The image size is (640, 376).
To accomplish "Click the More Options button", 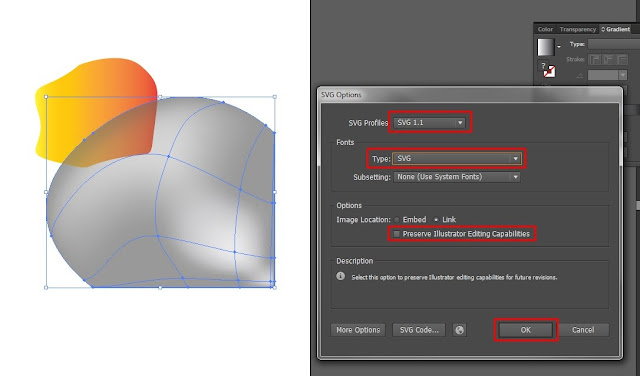I will tap(358, 330).
